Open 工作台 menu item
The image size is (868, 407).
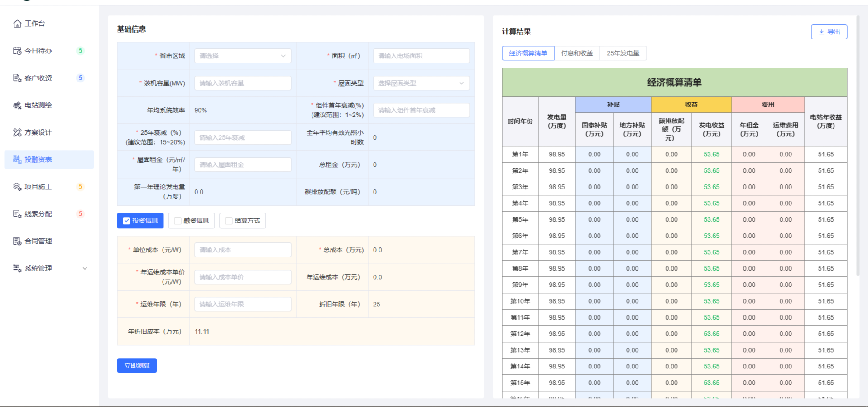coord(49,24)
